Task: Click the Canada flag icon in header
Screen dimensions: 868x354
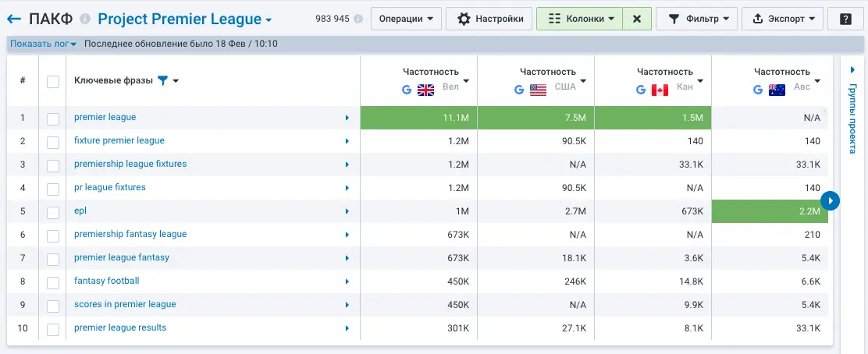Action: (660, 90)
